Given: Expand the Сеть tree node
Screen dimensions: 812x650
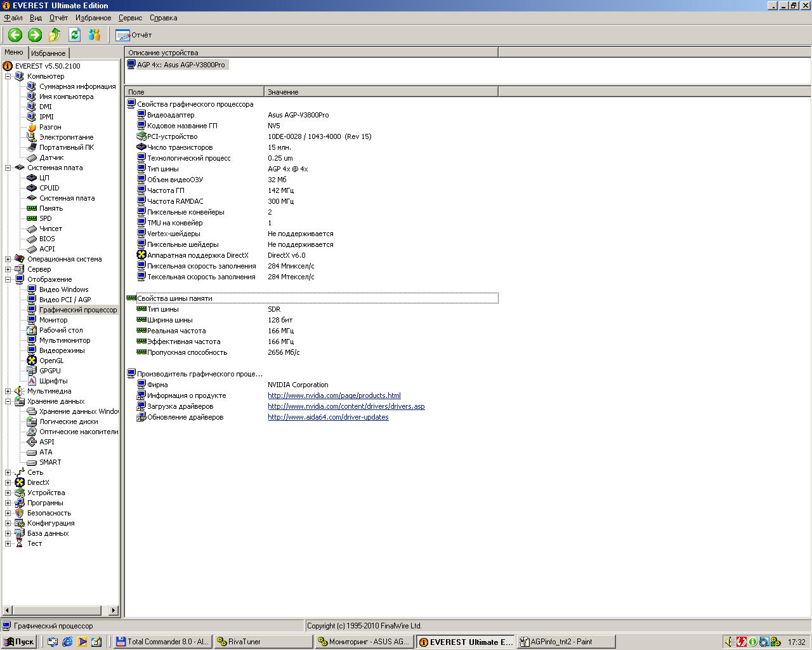Looking at the screenshot, I should point(8,472).
